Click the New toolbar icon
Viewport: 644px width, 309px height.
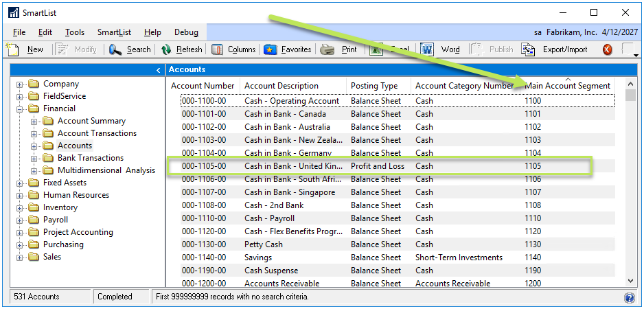(12, 49)
